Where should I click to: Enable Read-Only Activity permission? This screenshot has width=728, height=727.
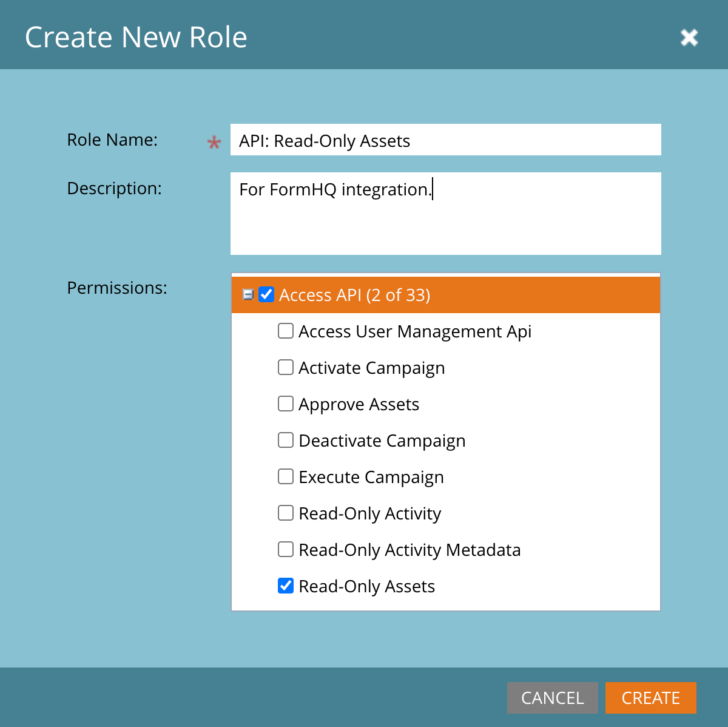(x=286, y=513)
